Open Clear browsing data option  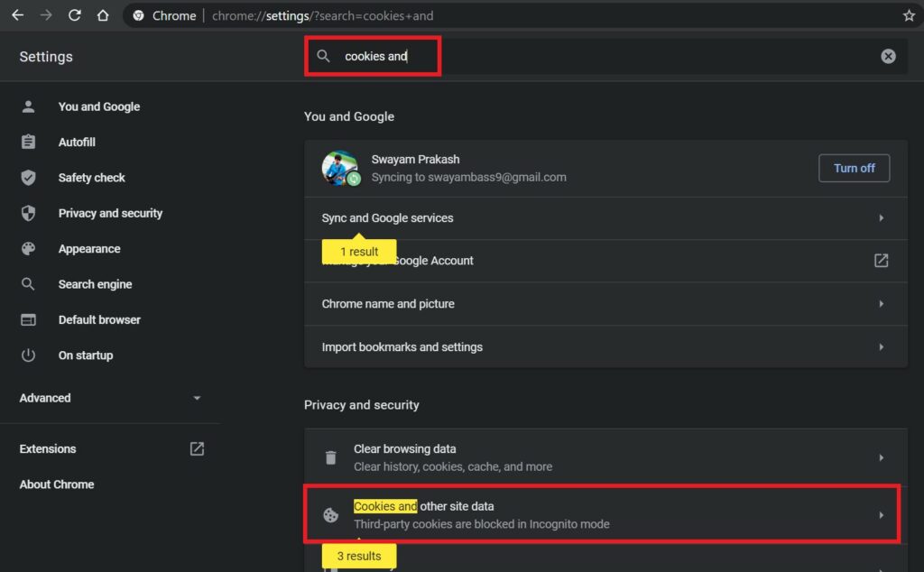[x=605, y=457]
